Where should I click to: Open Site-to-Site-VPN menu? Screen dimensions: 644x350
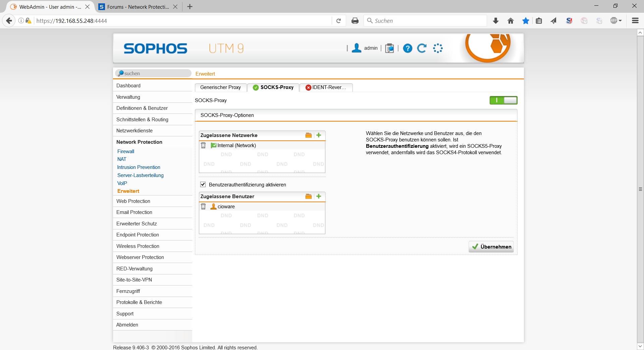153,280
